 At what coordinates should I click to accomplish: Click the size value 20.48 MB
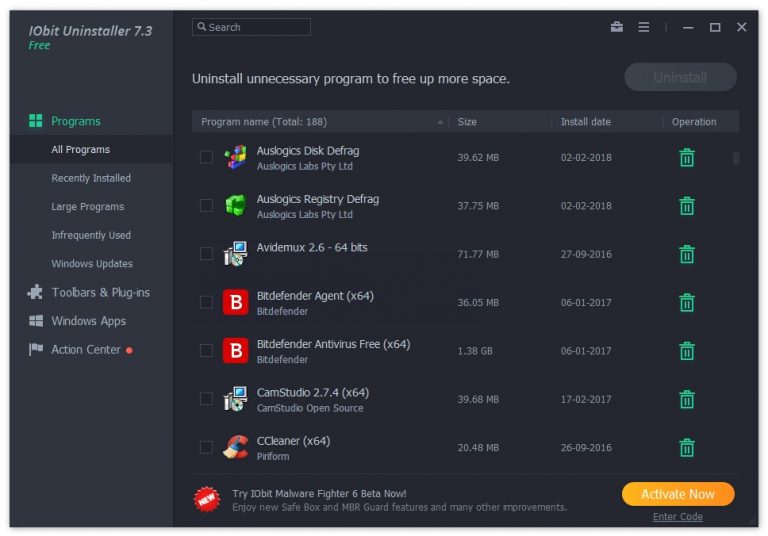click(478, 448)
